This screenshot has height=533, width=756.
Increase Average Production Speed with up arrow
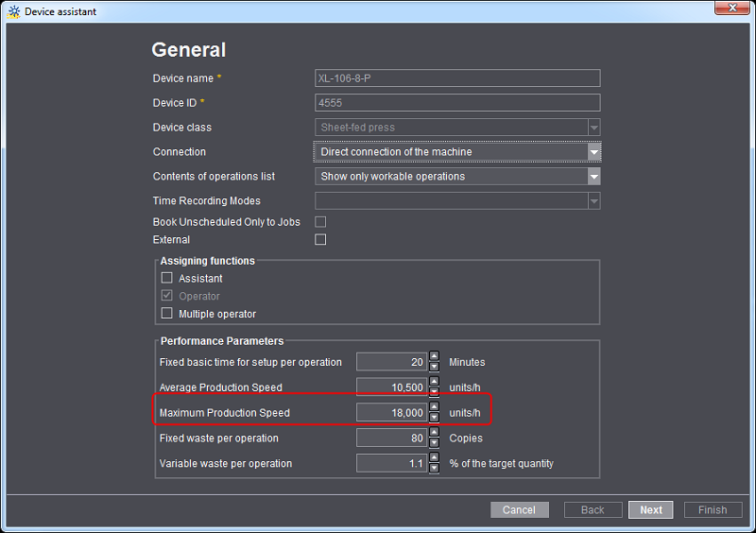tap(435, 383)
